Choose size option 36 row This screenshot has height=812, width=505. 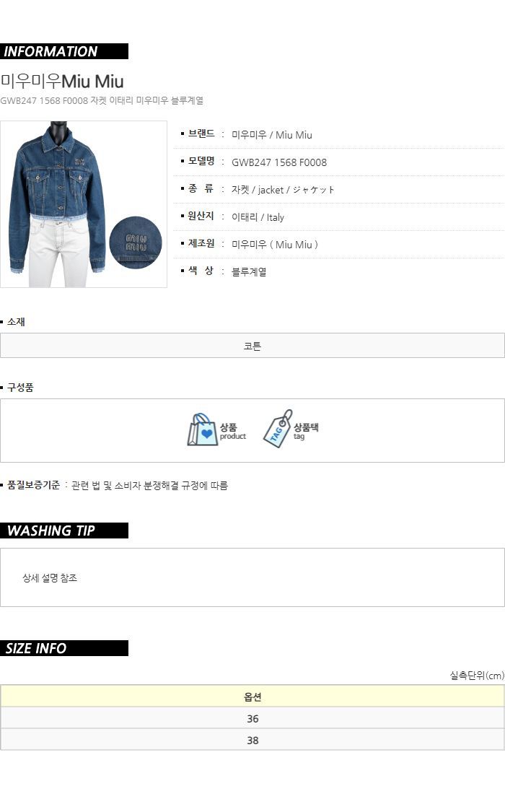[252, 718]
